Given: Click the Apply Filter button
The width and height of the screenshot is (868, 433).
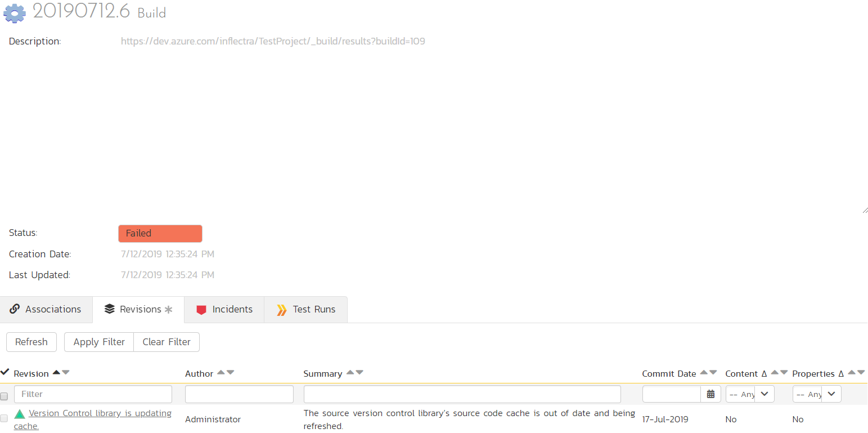Looking at the screenshot, I should click(x=99, y=342).
